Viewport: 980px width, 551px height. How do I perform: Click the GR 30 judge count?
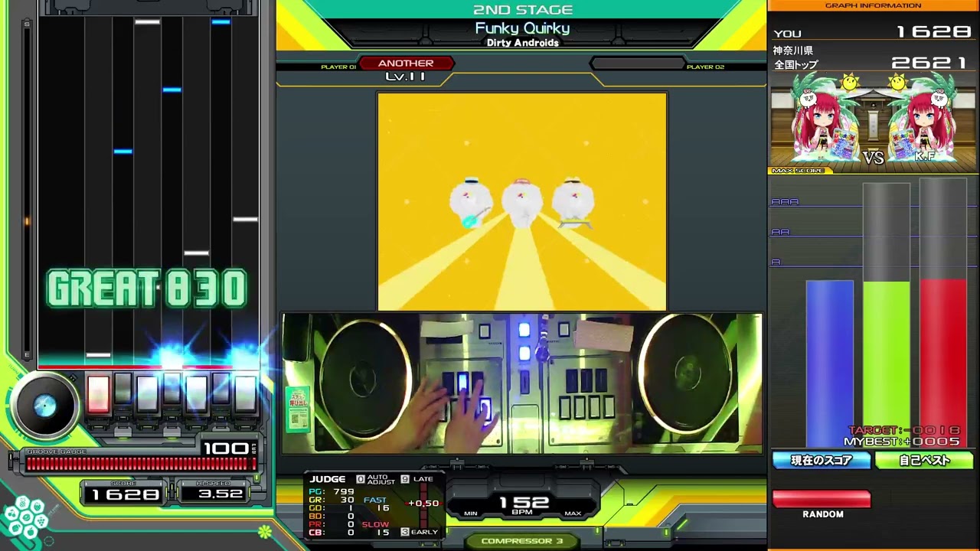[332, 500]
